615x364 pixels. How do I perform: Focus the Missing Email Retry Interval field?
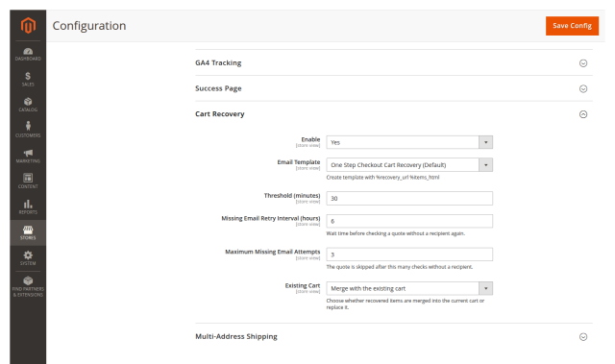(409, 221)
